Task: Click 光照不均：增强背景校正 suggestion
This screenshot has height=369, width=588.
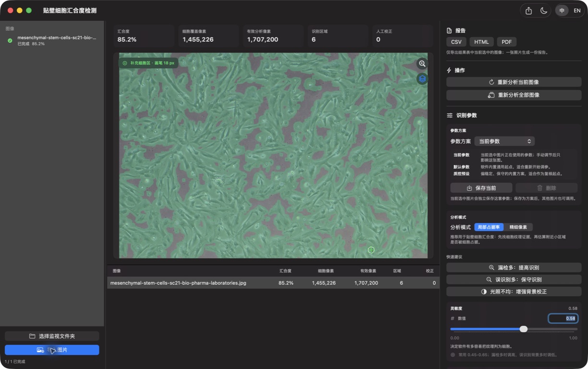Action: tap(514, 292)
